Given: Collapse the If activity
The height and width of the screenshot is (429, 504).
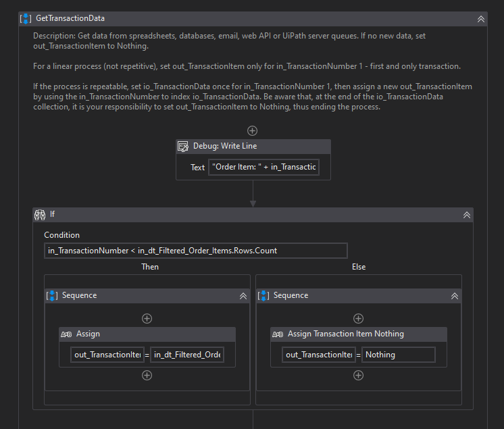Looking at the screenshot, I should pyautogui.click(x=466, y=215).
